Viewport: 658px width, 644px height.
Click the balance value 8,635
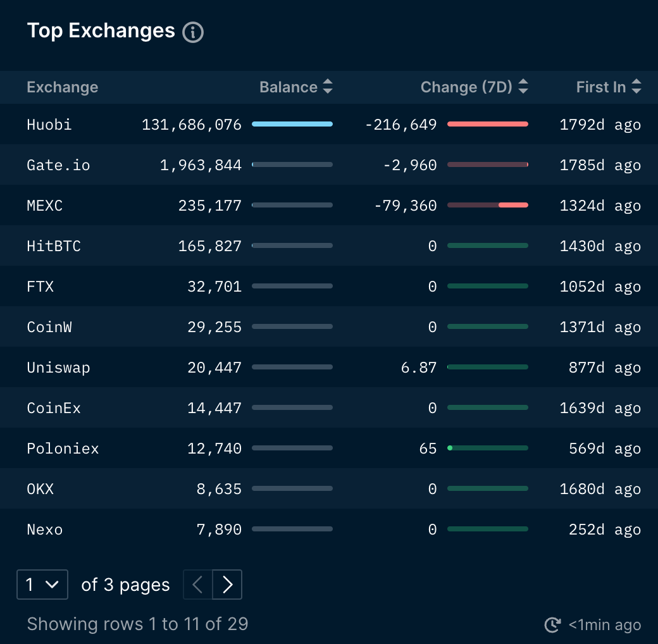pyautogui.click(x=219, y=489)
